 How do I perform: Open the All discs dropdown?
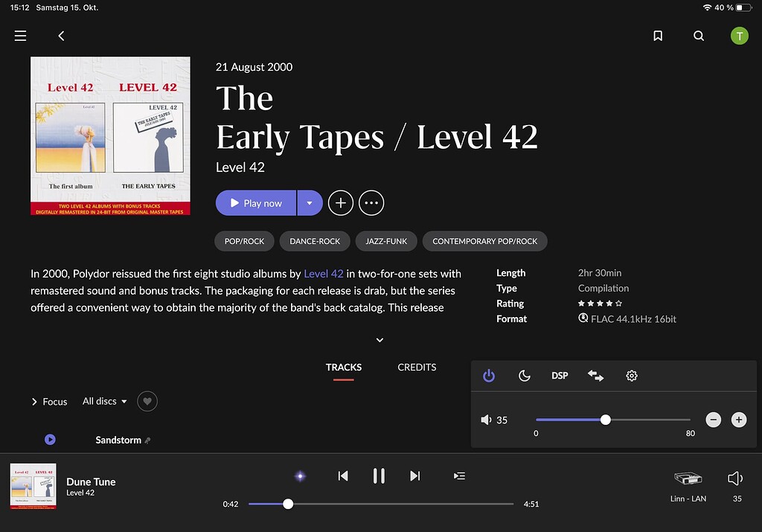[104, 401]
